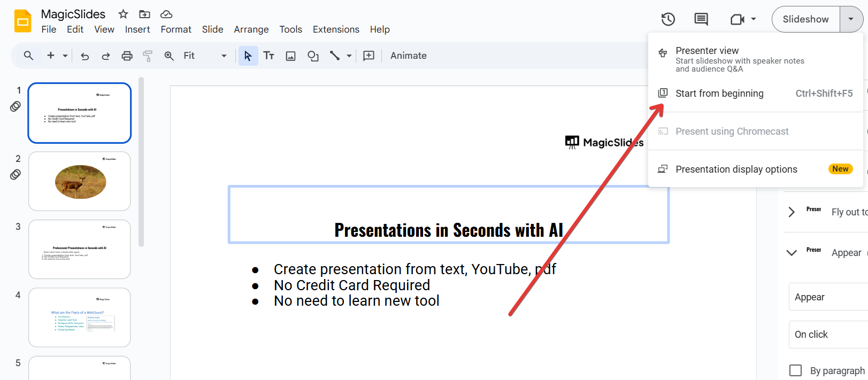868x380 pixels.
Task: Click the Slideshow button
Action: coord(805,19)
